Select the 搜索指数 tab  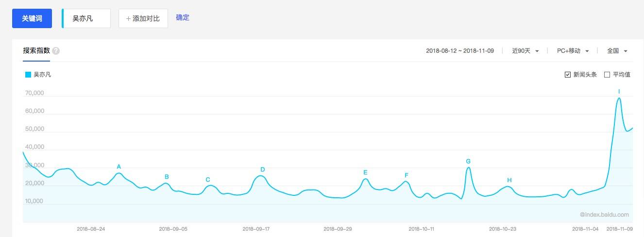[x=36, y=50]
